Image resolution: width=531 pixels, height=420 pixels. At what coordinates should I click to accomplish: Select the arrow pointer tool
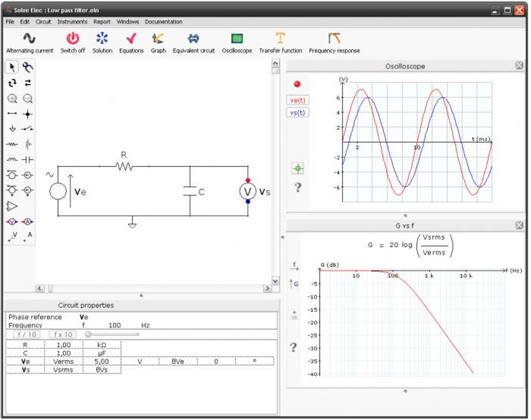(12, 67)
